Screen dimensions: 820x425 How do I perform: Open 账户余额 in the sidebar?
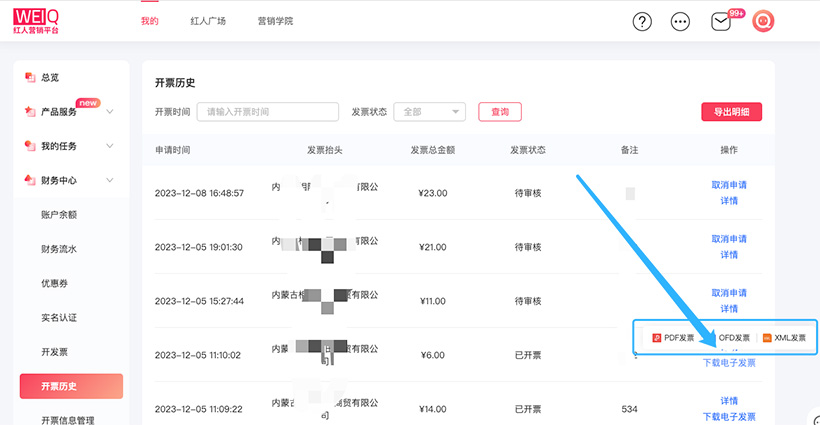[59, 214]
